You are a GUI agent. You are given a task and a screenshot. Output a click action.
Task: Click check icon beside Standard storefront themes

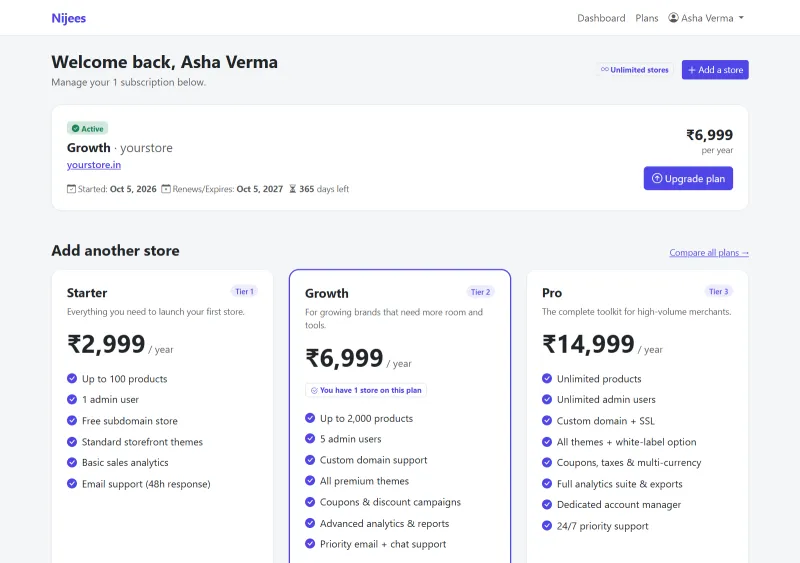click(x=72, y=442)
